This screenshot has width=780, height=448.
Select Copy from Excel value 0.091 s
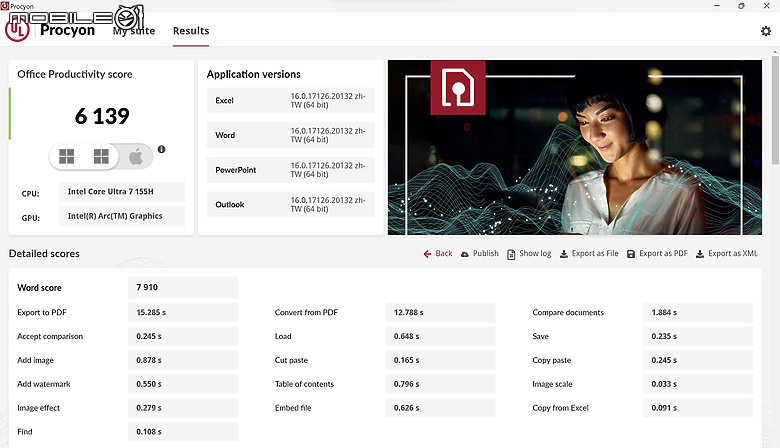[x=698, y=408]
